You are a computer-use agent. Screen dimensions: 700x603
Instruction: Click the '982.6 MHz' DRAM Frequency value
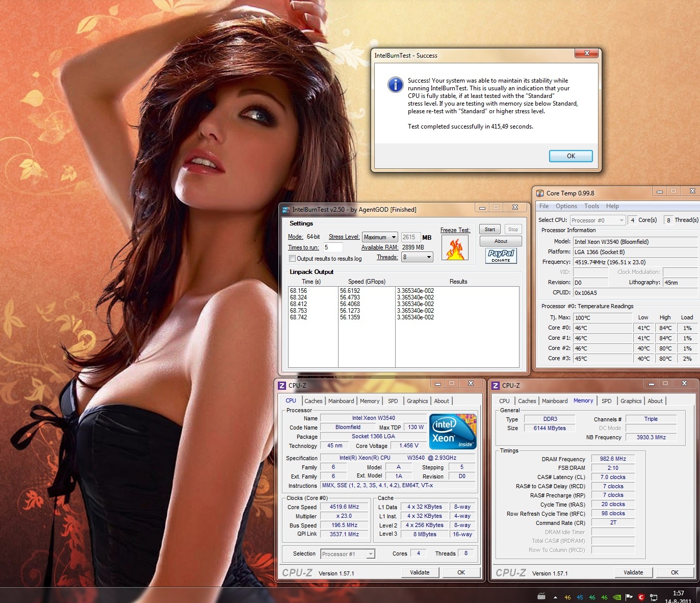[613, 459]
